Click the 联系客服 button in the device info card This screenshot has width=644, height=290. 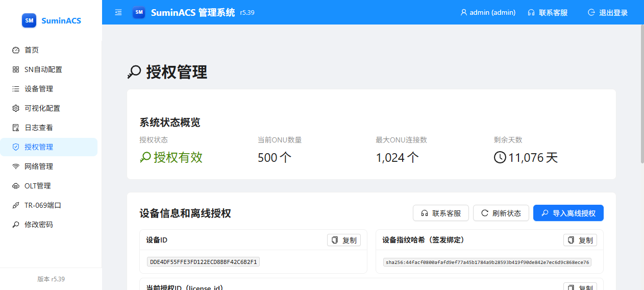tap(441, 213)
